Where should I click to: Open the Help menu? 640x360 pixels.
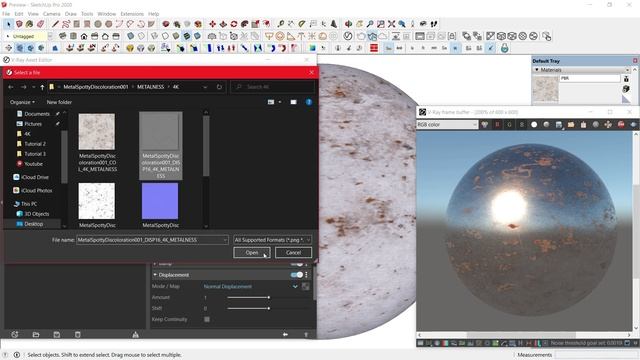tap(153, 14)
